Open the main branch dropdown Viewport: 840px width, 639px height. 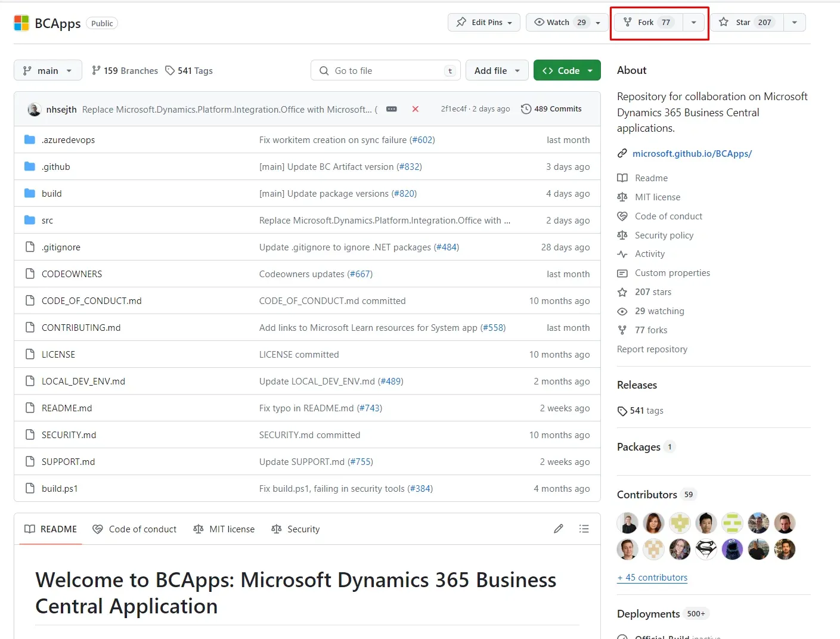point(48,70)
